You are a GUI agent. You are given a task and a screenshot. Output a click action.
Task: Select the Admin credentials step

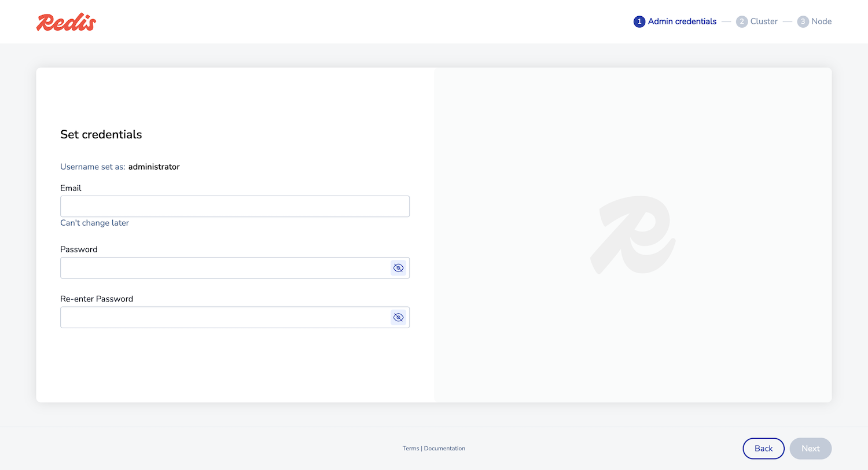[682, 21]
